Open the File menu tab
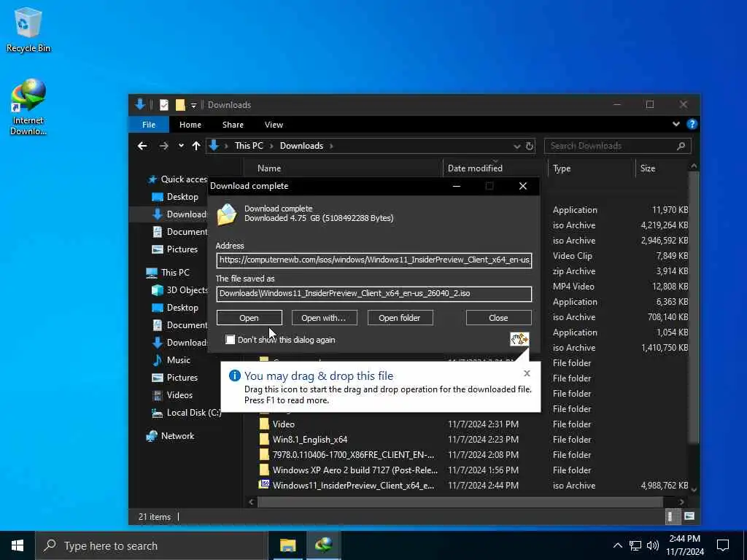The height and width of the screenshot is (560, 747). click(x=149, y=124)
